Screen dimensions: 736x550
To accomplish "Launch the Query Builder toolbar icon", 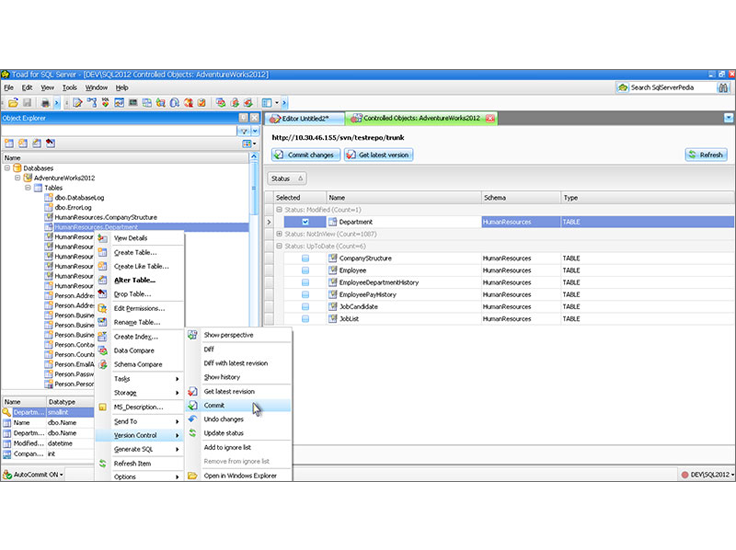I will [92, 102].
